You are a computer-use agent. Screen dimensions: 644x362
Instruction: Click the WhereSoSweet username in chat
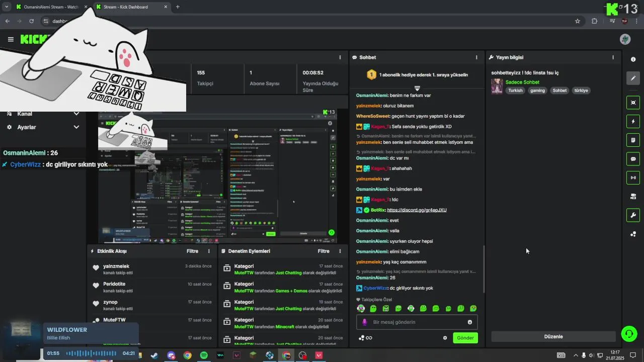click(x=373, y=116)
